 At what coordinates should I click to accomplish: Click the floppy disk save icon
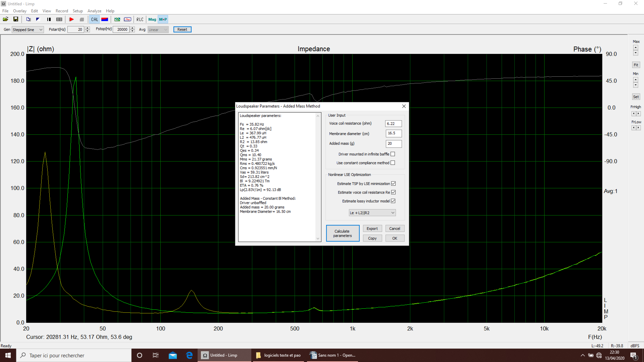pyautogui.click(x=16, y=19)
